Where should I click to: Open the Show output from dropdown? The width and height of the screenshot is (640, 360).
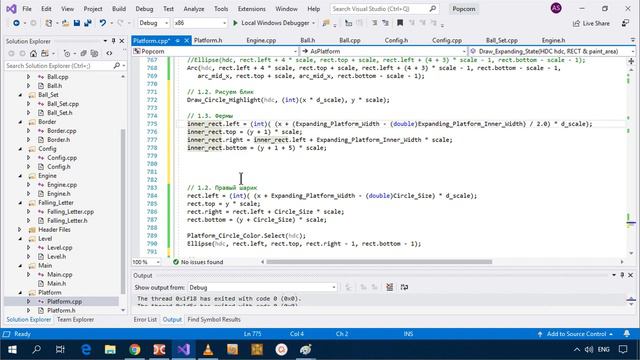click(262, 287)
